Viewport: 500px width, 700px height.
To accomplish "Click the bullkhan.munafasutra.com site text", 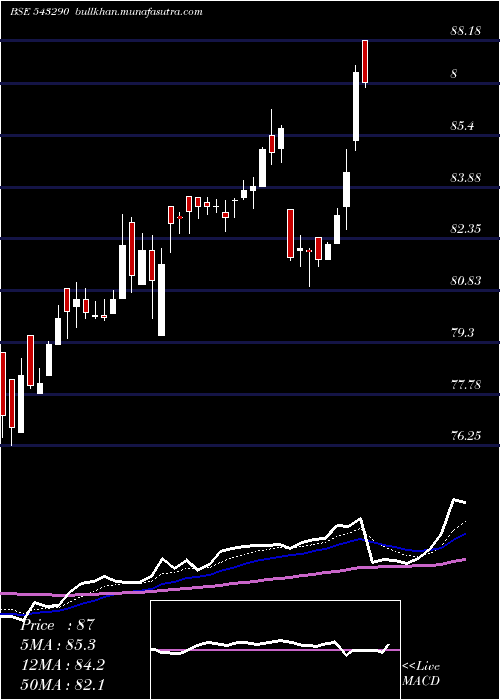I will (x=139, y=12).
